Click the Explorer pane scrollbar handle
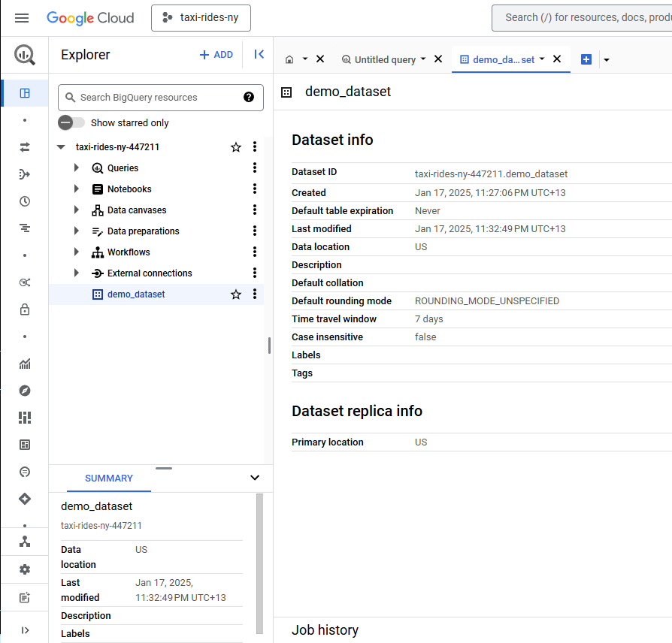The height and width of the screenshot is (643, 672). (269, 346)
